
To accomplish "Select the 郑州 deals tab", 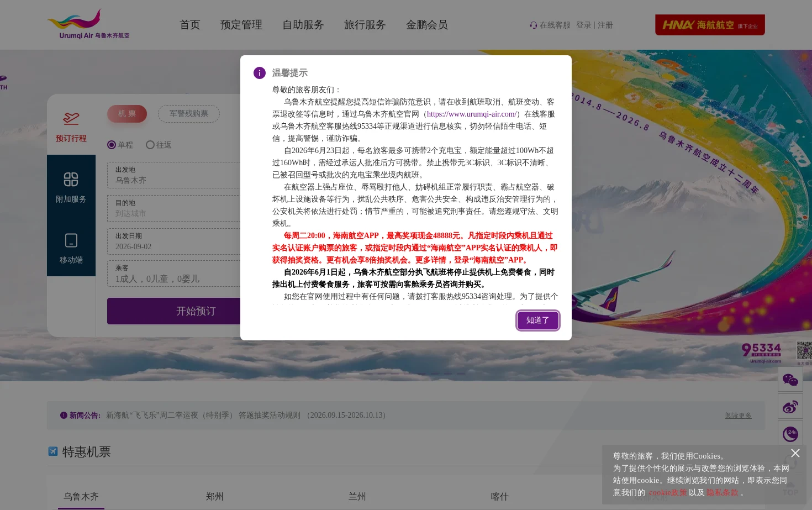I will click(215, 497).
